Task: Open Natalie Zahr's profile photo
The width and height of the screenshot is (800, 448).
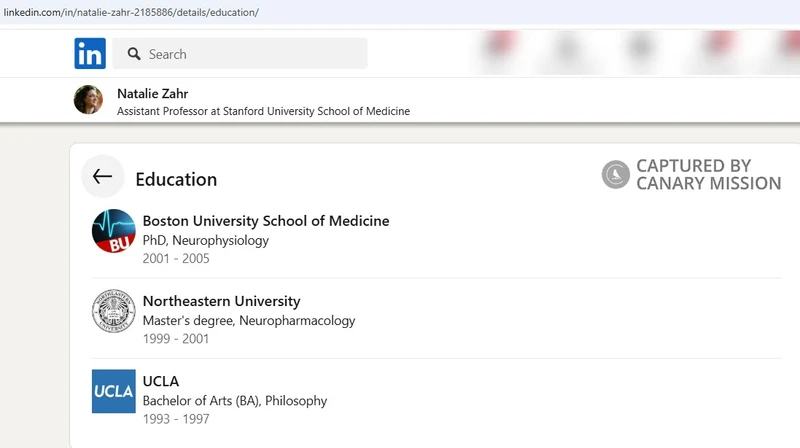Action: (88, 100)
